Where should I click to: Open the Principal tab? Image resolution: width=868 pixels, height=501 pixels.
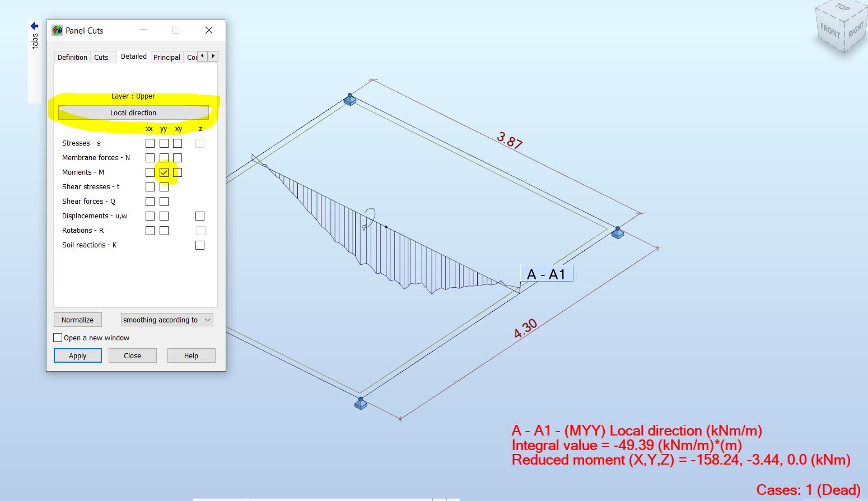167,57
